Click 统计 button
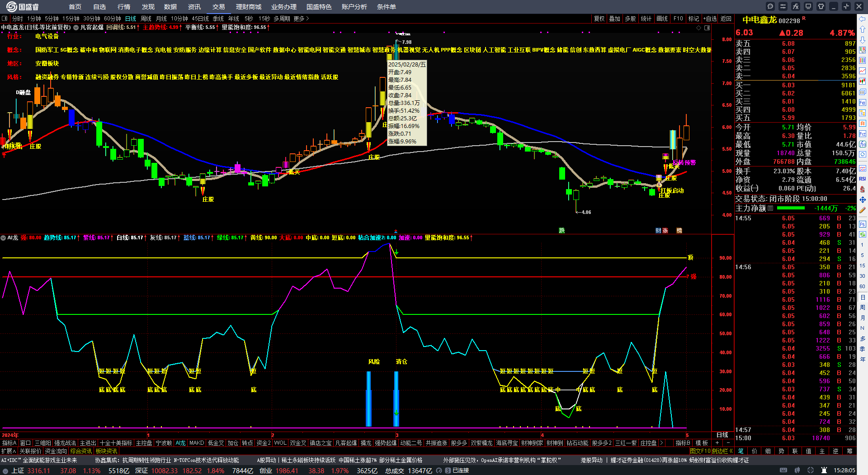The height and width of the screenshot is (475, 868). click(646, 19)
